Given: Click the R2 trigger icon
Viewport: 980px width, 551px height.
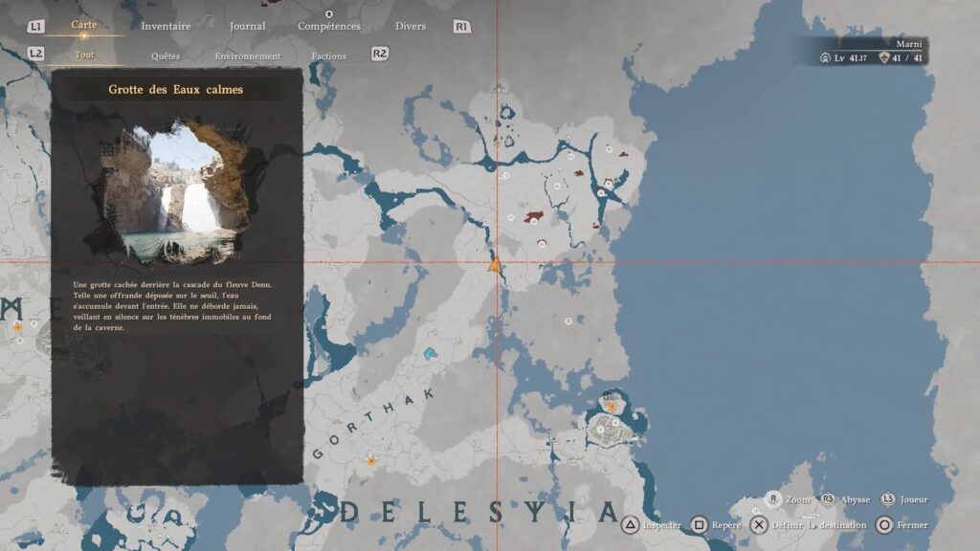Looking at the screenshot, I should [x=379, y=54].
